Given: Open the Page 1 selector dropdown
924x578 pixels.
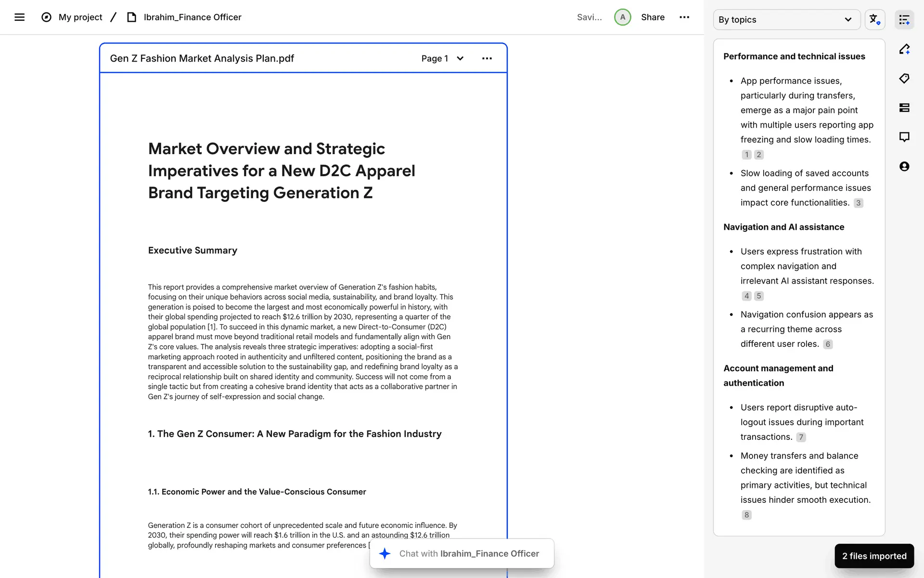Looking at the screenshot, I should [x=442, y=58].
